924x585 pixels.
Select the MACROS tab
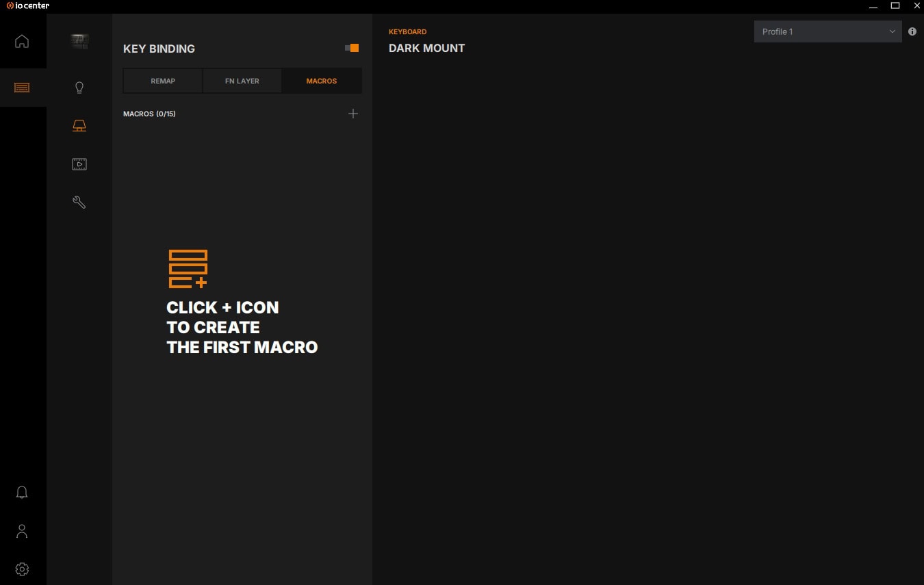322,81
